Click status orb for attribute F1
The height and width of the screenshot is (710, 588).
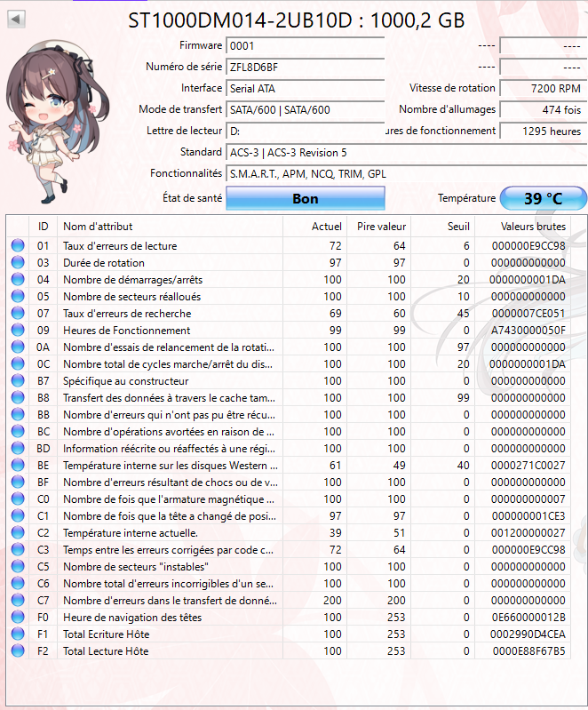[18, 634]
